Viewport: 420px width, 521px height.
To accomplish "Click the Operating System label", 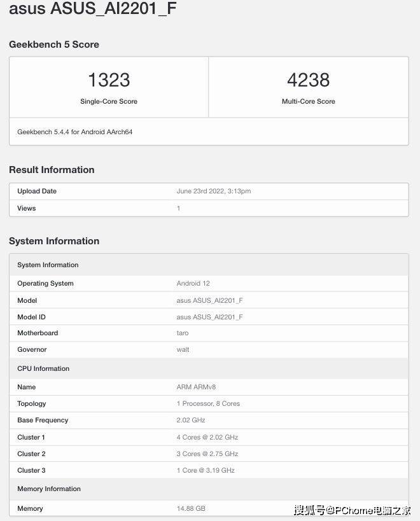I will [x=46, y=284].
